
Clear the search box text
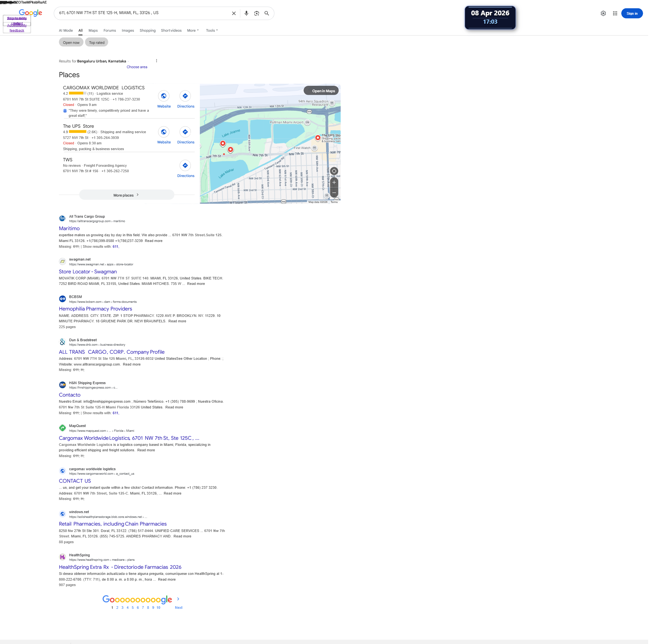point(233,13)
